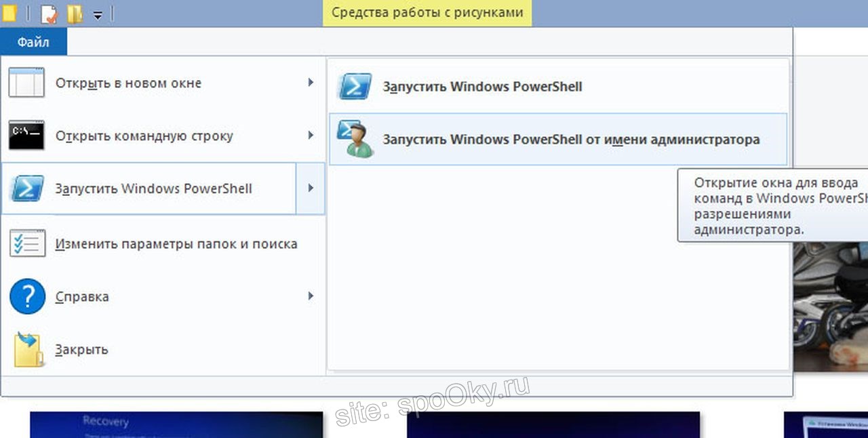Select the Справка menu entry

tap(163, 296)
